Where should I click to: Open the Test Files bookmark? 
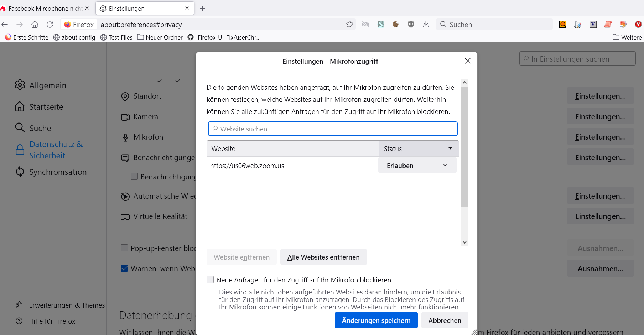[116, 37]
